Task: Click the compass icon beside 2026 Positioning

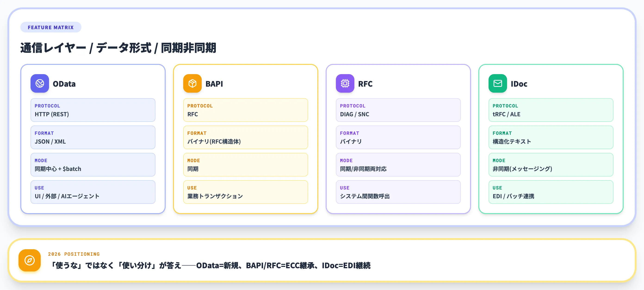Action: pyautogui.click(x=30, y=260)
